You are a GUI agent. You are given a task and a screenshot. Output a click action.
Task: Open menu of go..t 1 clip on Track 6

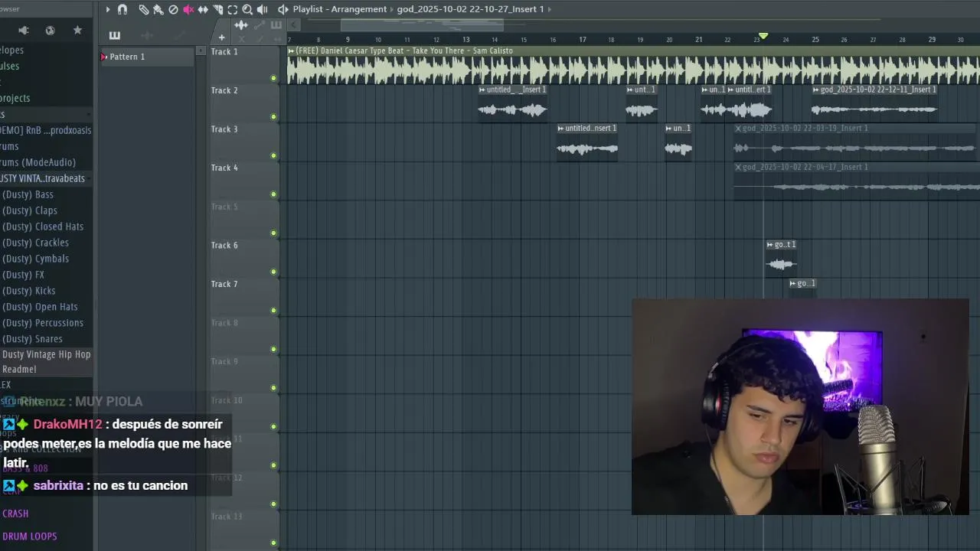pos(770,245)
